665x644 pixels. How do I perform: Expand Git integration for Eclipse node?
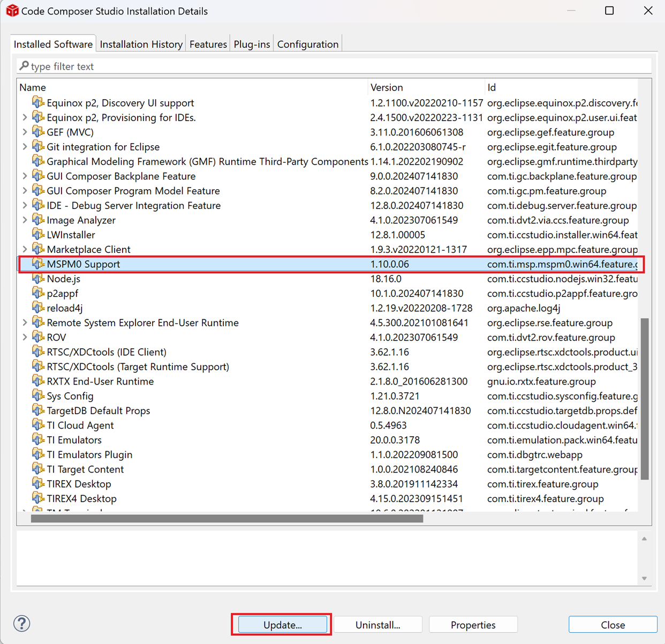(x=25, y=146)
